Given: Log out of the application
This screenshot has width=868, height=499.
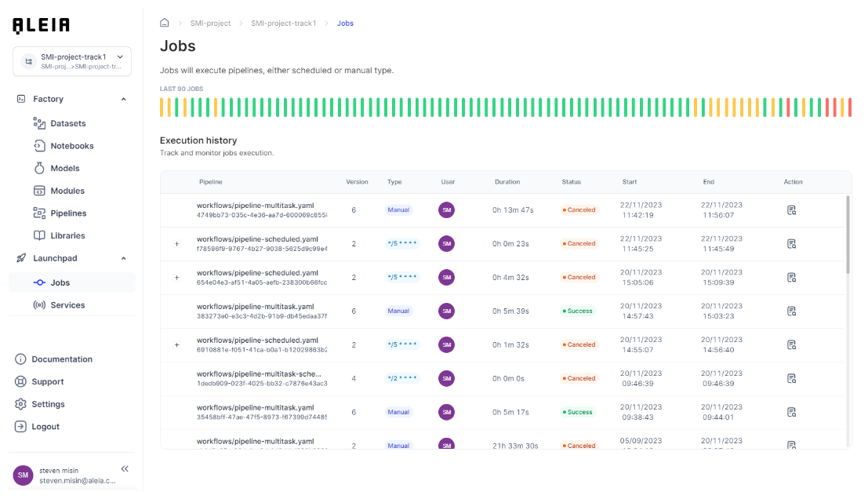Looking at the screenshot, I should pyautogui.click(x=45, y=427).
